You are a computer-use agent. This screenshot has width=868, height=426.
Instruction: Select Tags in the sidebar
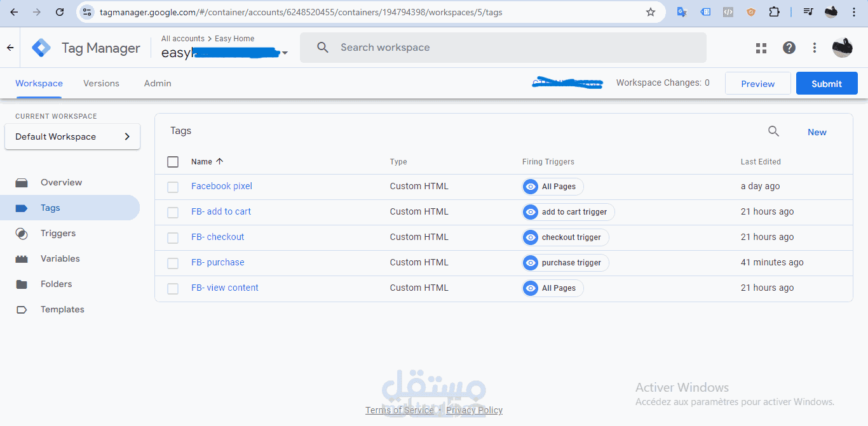[70, 208]
